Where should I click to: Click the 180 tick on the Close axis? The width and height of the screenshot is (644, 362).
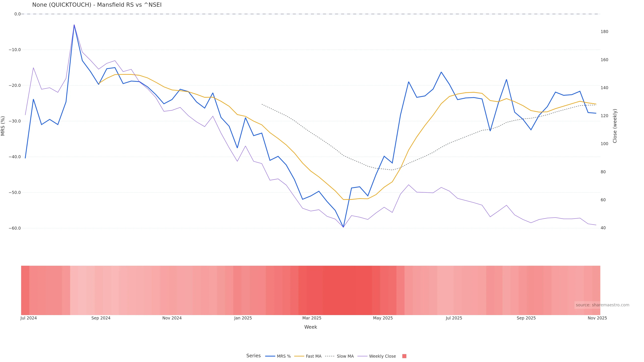(x=604, y=32)
